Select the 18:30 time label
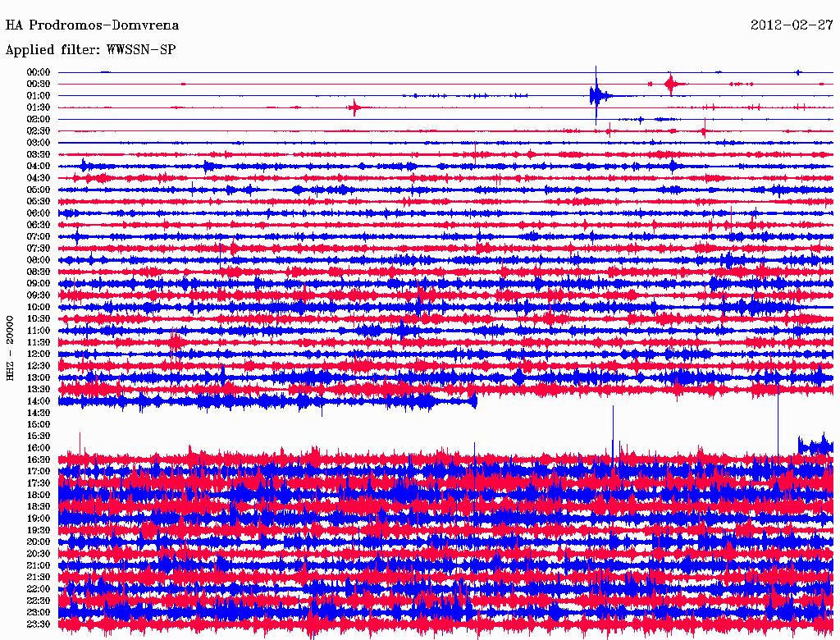Viewport: 840px width, 640px height. click(x=39, y=506)
